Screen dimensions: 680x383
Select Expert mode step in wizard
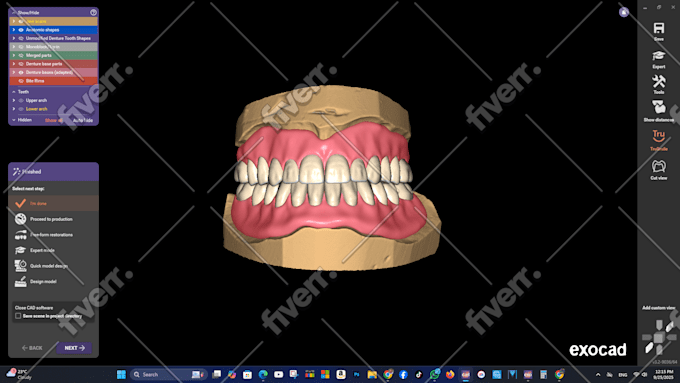[53, 250]
